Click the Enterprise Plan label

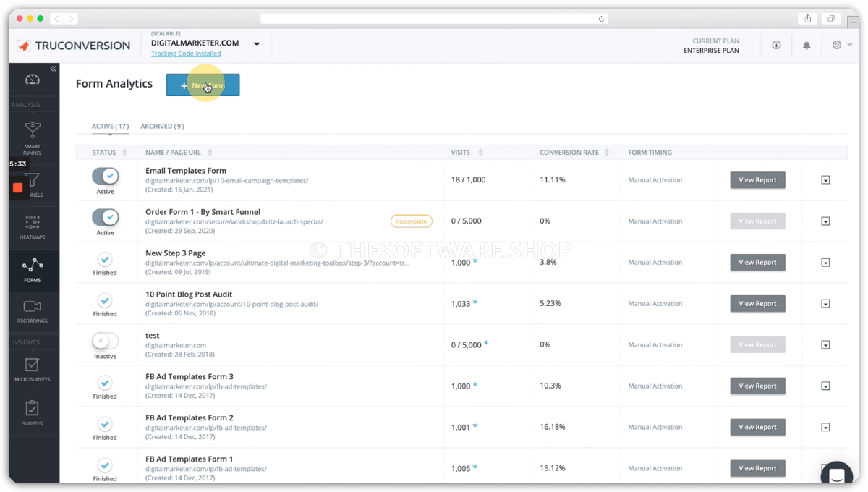[711, 51]
